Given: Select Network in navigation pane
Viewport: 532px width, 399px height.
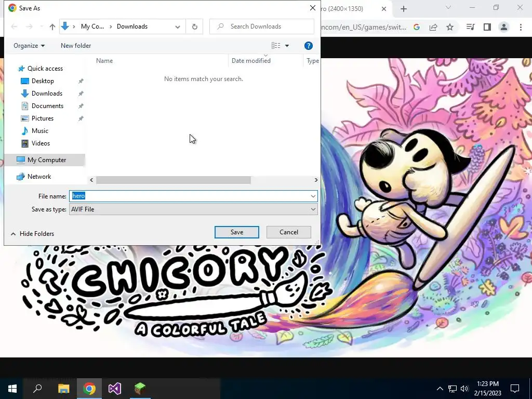Looking at the screenshot, I should coord(39,177).
